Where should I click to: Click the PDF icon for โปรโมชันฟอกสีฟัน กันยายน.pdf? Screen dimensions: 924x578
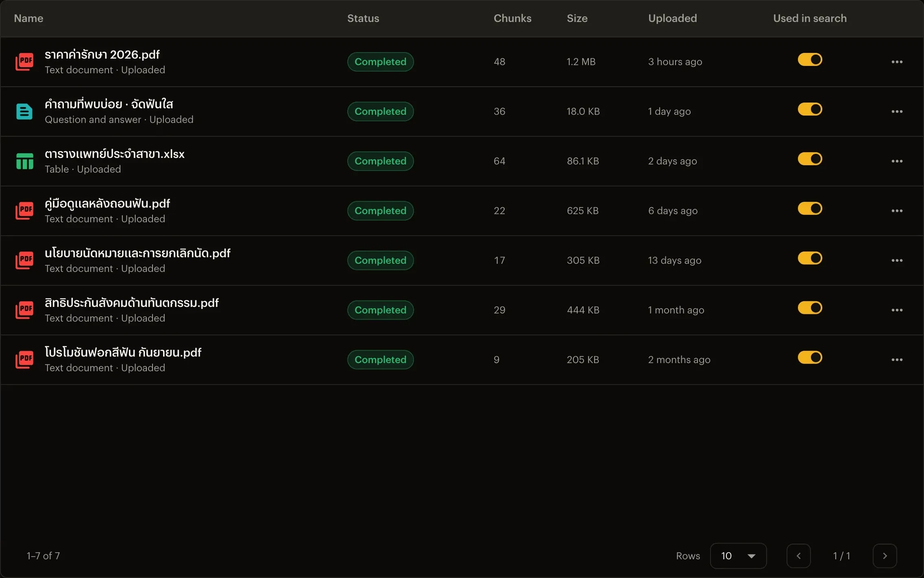tap(24, 360)
